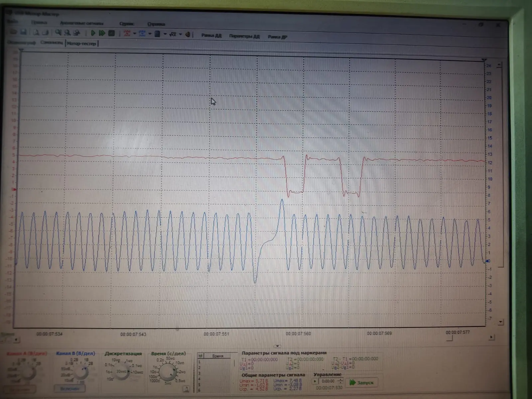Click the green fast-forward toolbar icon
Viewport: 532px width, 399px height.
point(102,33)
